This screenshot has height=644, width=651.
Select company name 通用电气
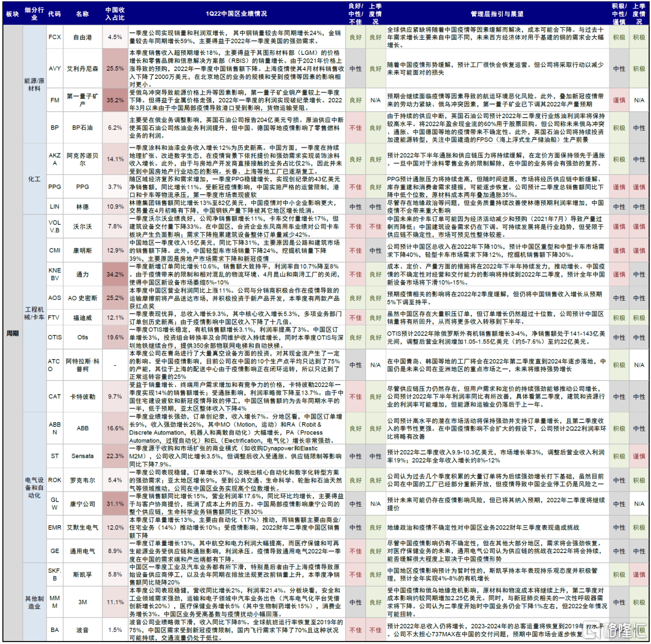82,551
